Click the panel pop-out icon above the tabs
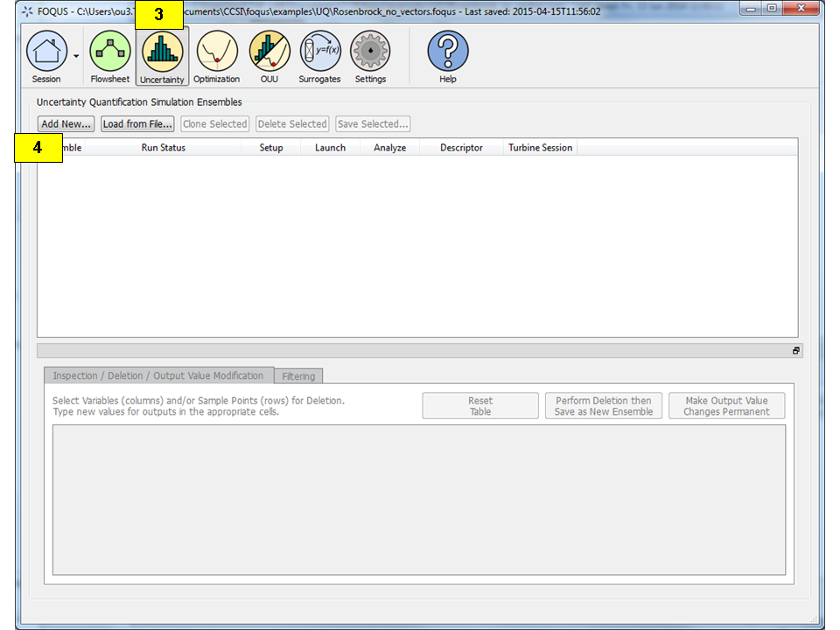 click(x=795, y=350)
